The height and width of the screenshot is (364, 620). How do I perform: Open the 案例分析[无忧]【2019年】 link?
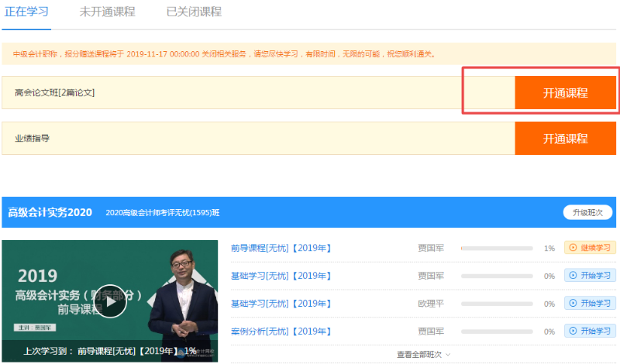click(x=281, y=331)
